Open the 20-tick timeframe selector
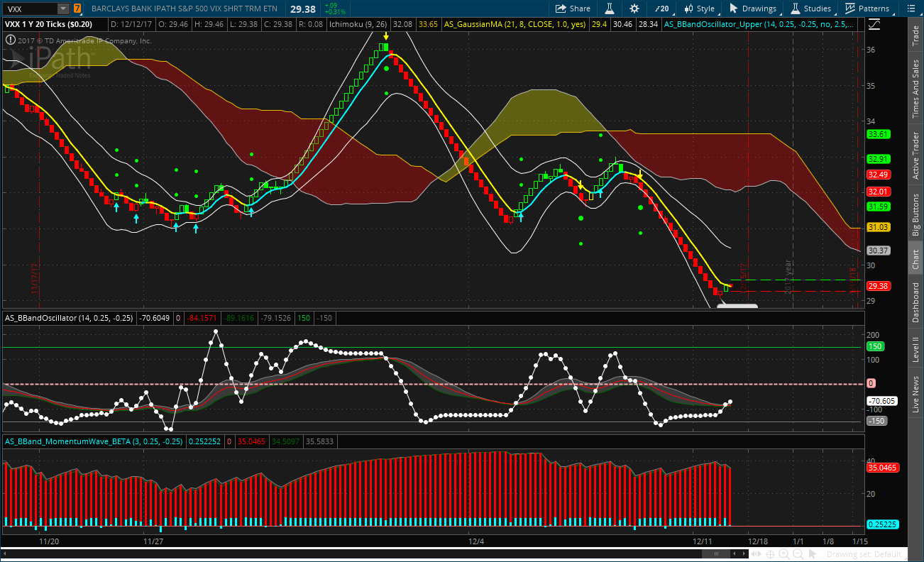Image resolution: width=924 pixels, height=562 pixels. [x=661, y=9]
